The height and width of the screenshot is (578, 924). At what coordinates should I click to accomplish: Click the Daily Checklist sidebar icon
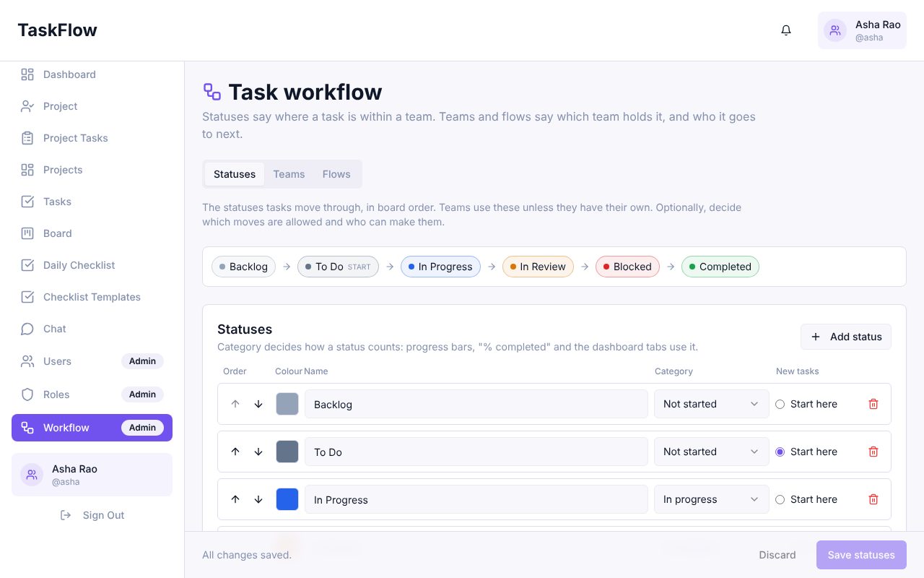pos(27,265)
